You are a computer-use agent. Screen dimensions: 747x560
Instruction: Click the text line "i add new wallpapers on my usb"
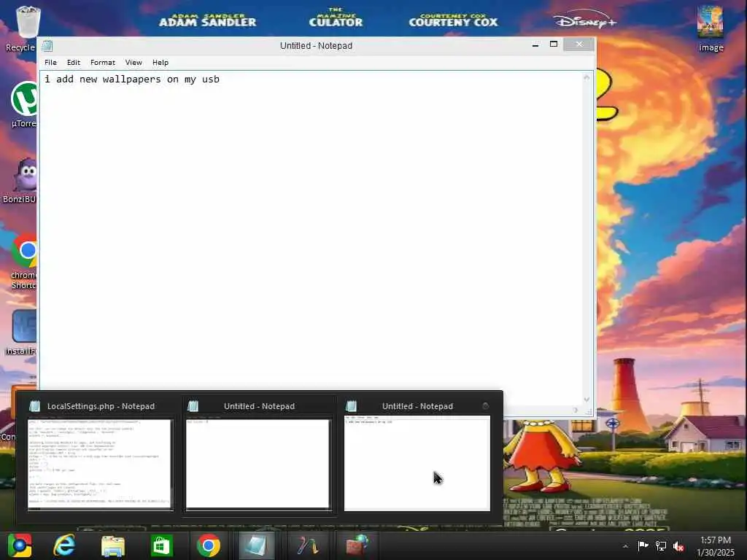[x=132, y=79]
